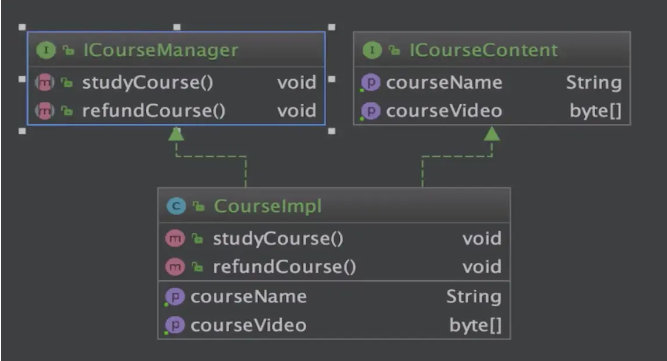Click the CourseImpl class icon

coord(176,206)
